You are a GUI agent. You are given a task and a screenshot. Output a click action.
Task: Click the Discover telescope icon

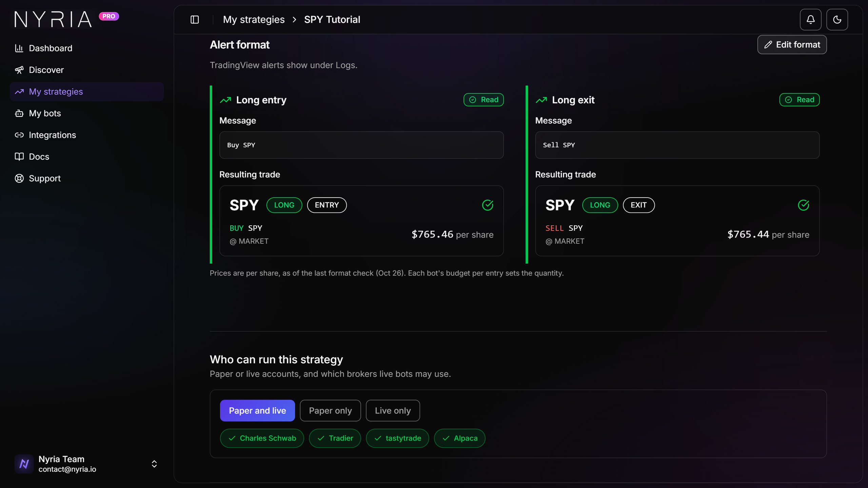point(19,70)
